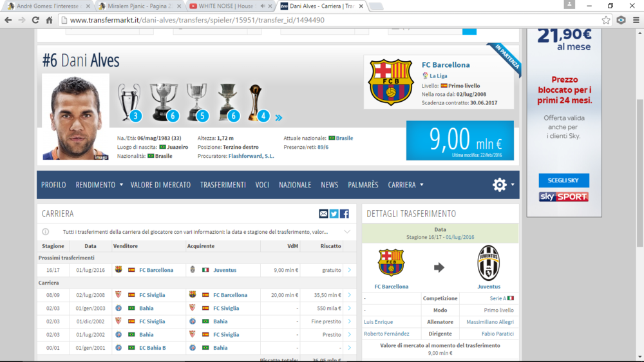Open the Palmarès menu item
Viewport: 644px width, 362px height.
pyautogui.click(x=363, y=185)
